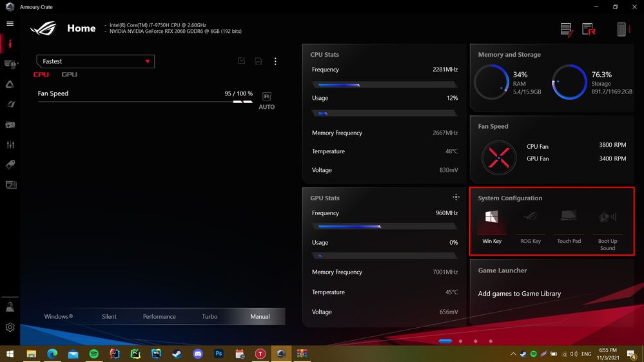Open the Windows notification center icon
The height and width of the screenshot is (362, 644).
click(x=632, y=354)
